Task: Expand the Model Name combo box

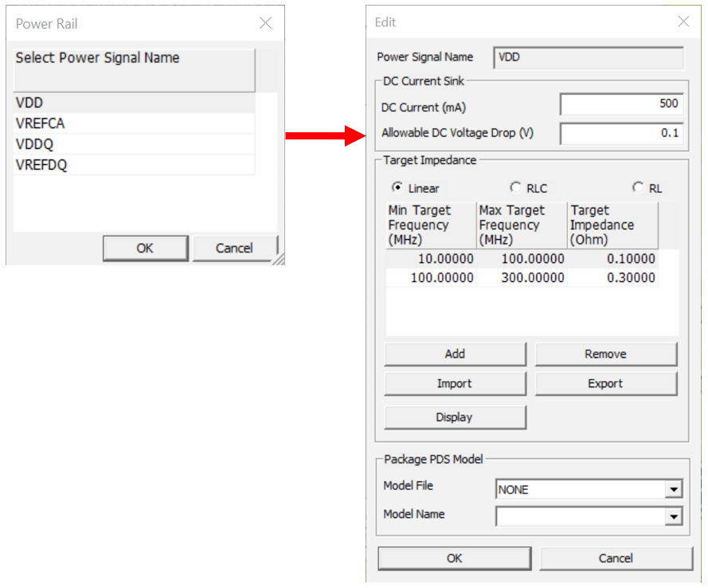Action: pos(674,518)
